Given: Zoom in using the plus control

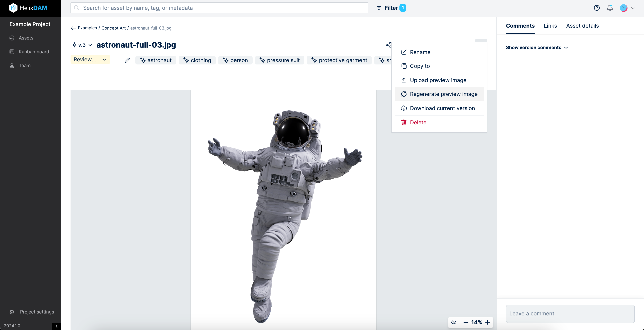Looking at the screenshot, I should click(488, 322).
